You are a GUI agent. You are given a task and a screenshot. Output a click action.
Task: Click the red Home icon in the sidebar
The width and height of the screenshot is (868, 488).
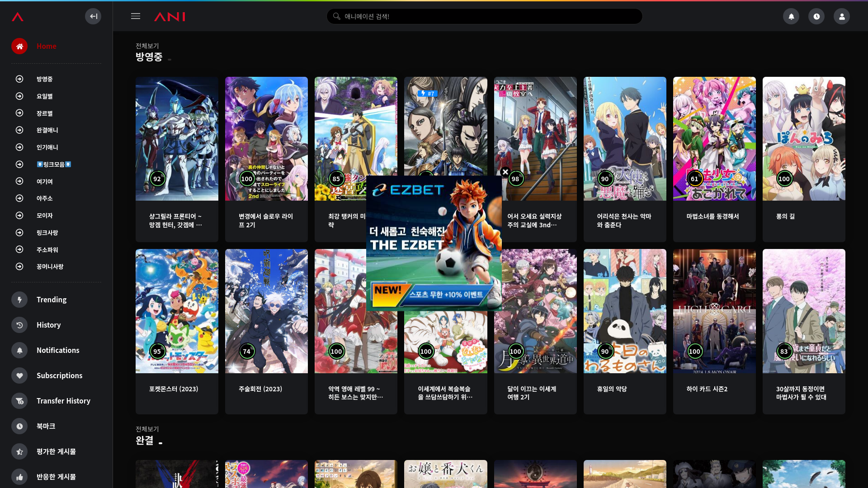[x=19, y=46]
